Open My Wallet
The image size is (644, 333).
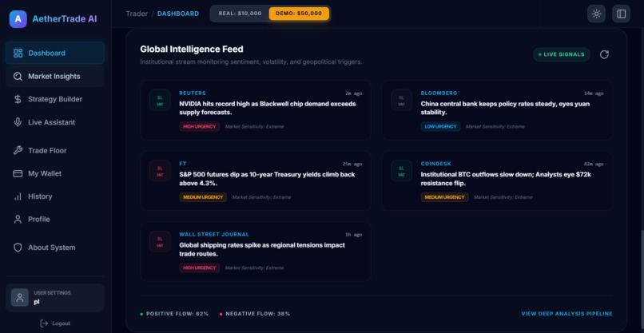pos(55,173)
